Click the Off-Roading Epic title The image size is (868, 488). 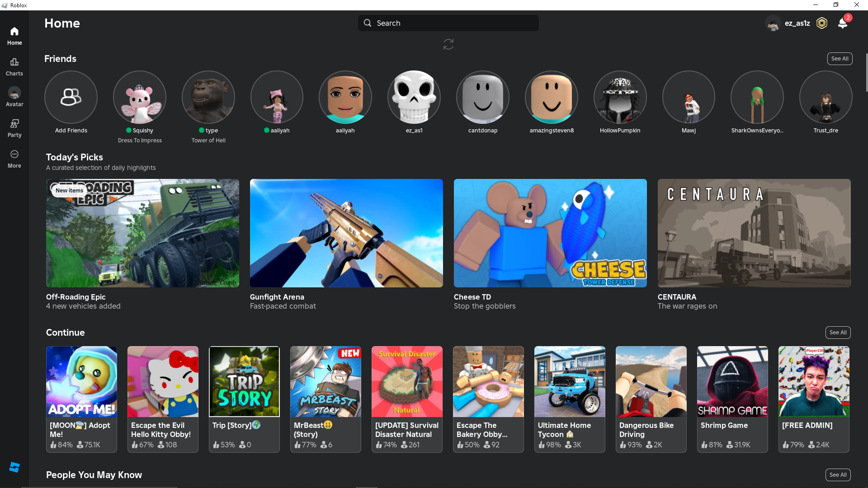(x=76, y=297)
